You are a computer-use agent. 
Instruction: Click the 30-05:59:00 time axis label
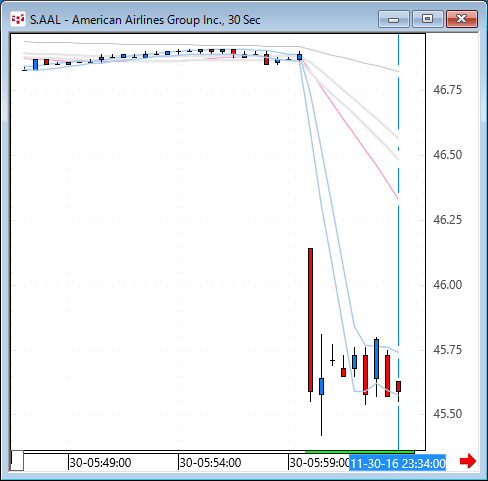click(319, 463)
